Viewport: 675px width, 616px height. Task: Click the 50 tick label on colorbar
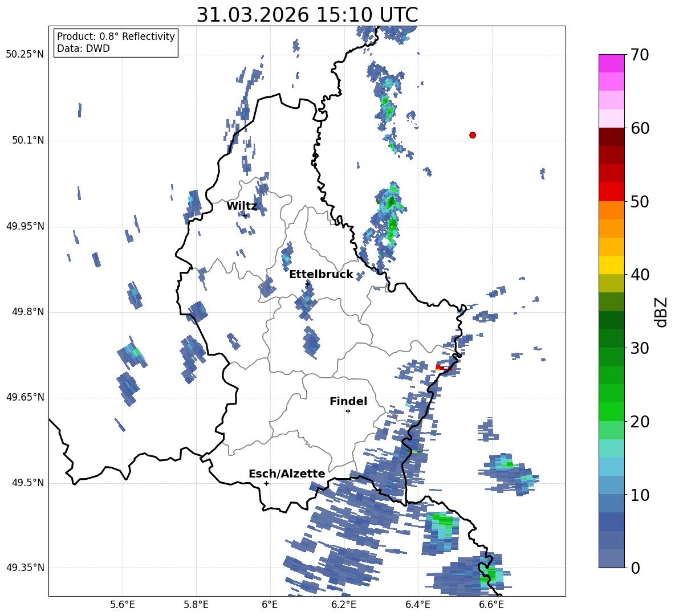click(639, 202)
